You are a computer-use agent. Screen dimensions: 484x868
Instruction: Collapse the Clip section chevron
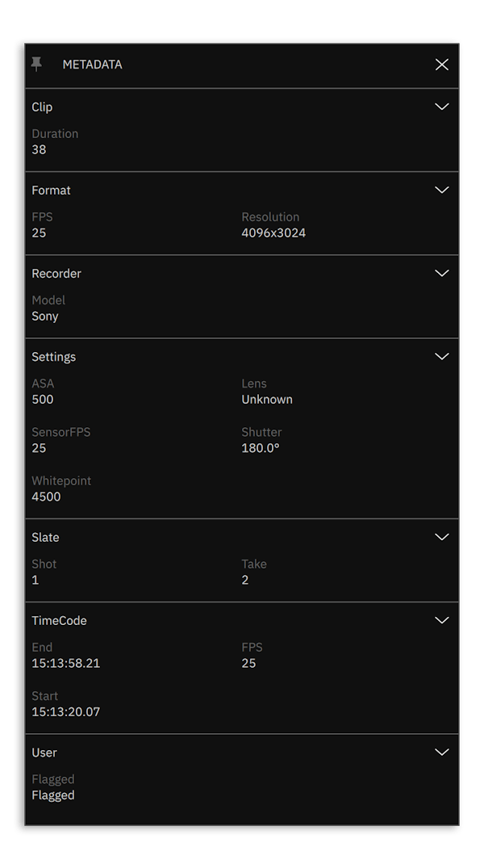tap(441, 107)
